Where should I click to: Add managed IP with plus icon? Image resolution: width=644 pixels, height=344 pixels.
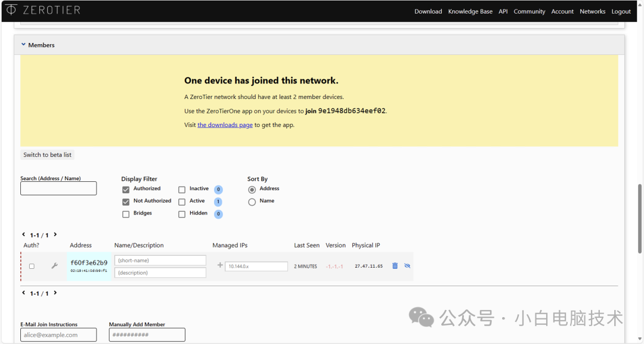click(x=220, y=265)
